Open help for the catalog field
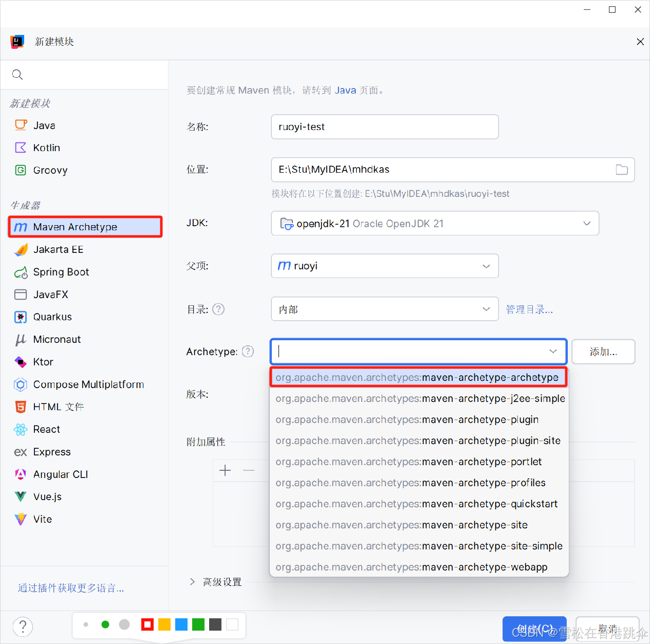This screenshot has width=650, height=644. click(218, 309)
